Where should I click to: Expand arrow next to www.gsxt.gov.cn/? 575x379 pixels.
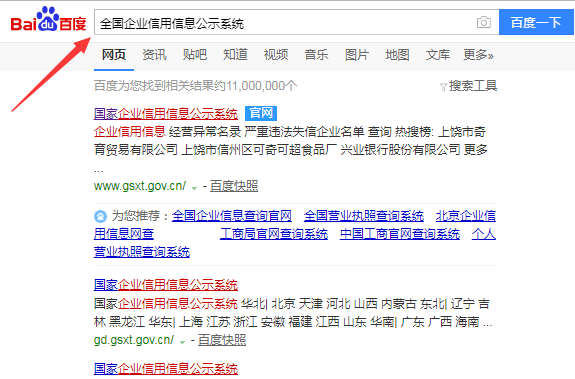click(194, 188)
